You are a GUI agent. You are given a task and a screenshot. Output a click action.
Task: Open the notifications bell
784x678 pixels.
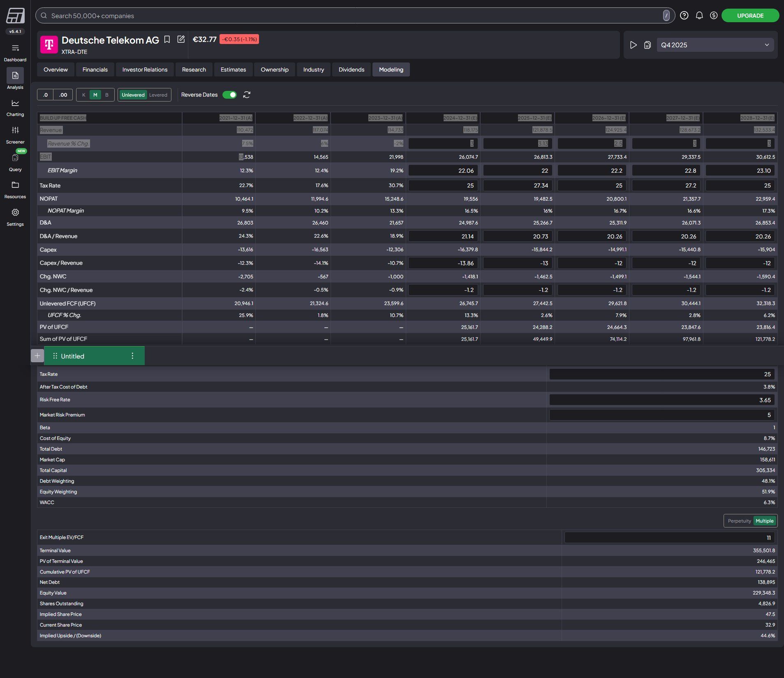[699, 16]
